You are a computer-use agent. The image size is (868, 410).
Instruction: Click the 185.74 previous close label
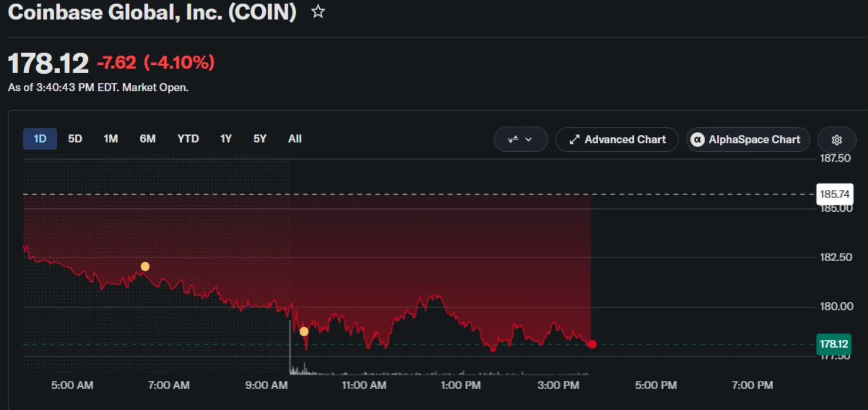[835, 194]
